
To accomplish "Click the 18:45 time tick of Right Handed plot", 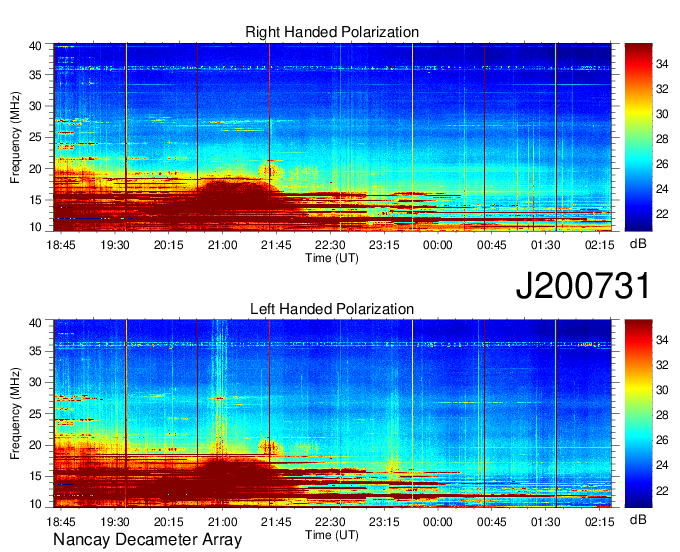I will point(61,245).
